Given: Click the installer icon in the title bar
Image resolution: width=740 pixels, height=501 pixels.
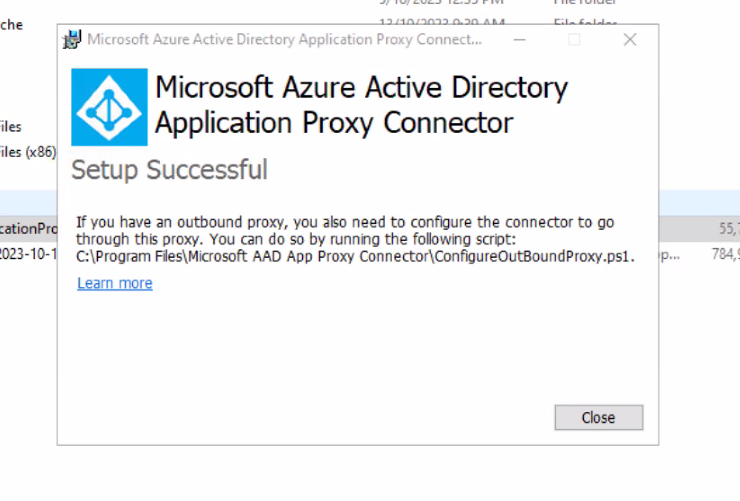Looking at the screenshot, I should 72,40.
